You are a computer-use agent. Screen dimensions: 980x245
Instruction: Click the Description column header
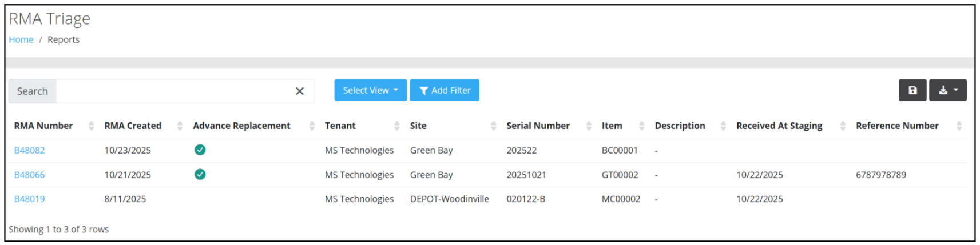coord(680,126)
